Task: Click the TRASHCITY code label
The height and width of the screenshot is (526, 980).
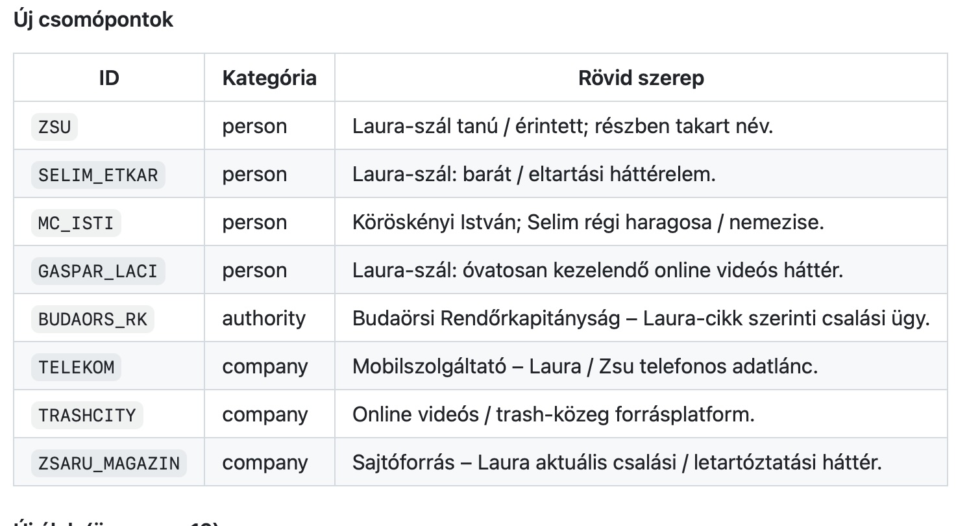Action: tap(87, 415)
